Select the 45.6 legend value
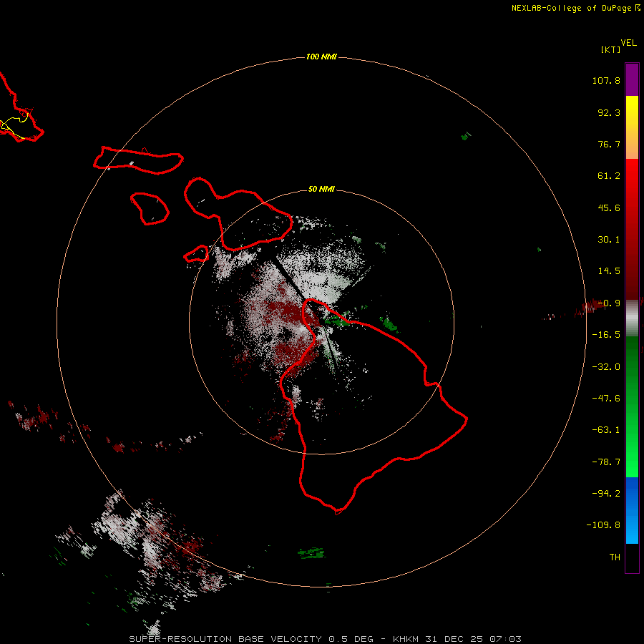644x644 pixels. tap(609, 208)
